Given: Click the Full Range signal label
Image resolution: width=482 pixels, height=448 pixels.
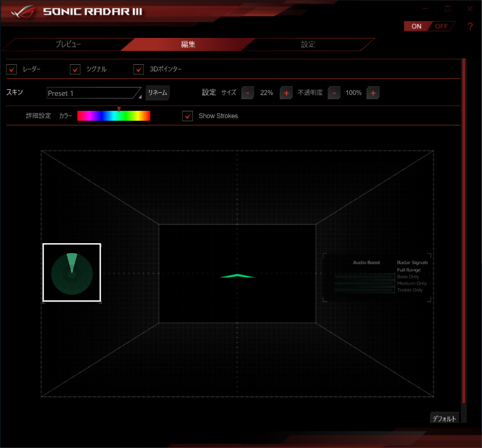Looking at the screenshot, I should (409, 270).
